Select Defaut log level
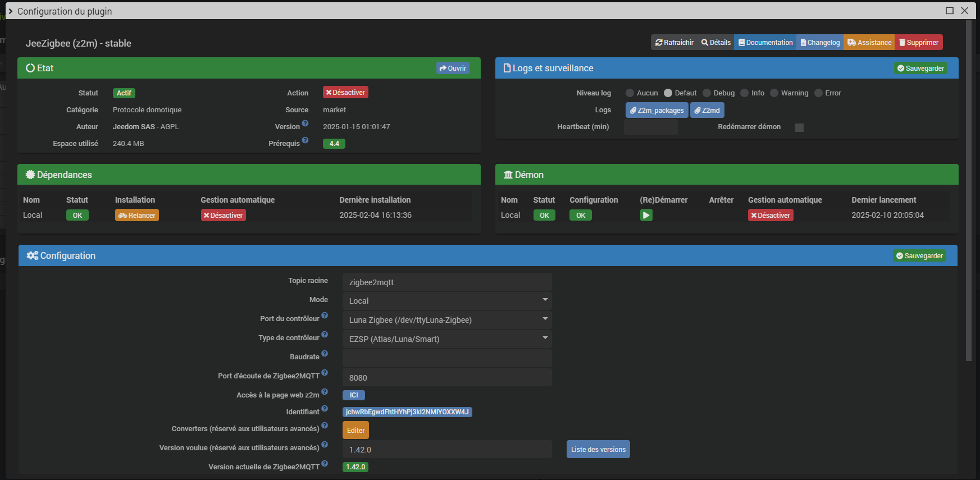 coord(668,93)
